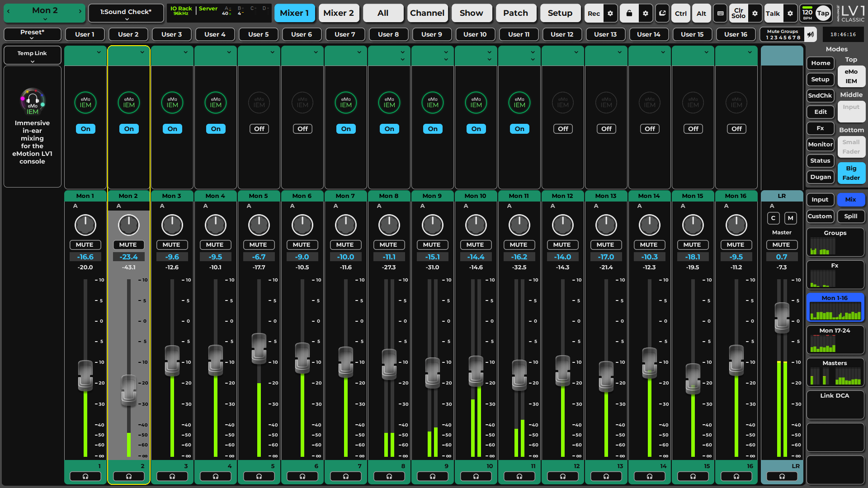Open the eMo IEM plugin on Mon 3
868x488 pixels.
pyautogui.click(x=172, y=103)
